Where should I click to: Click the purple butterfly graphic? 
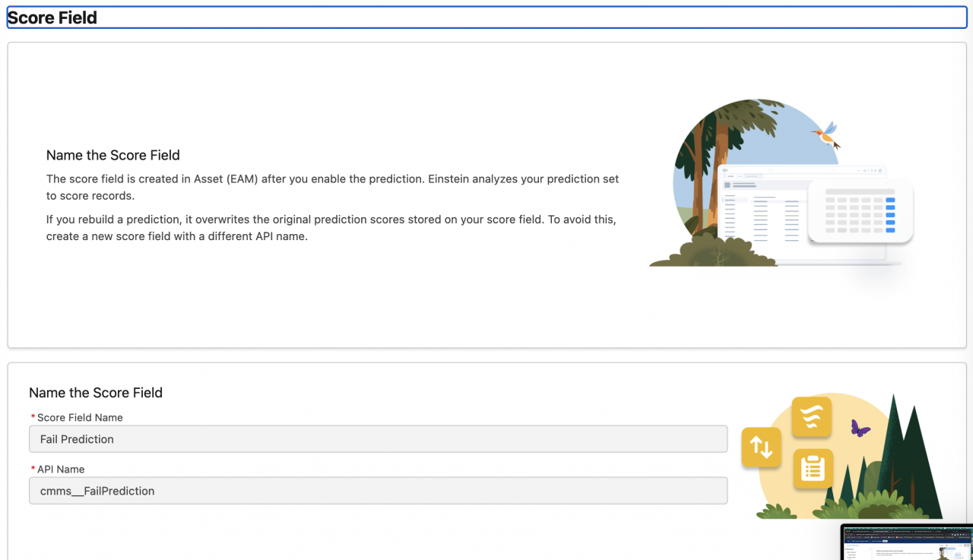click(860, 429)
